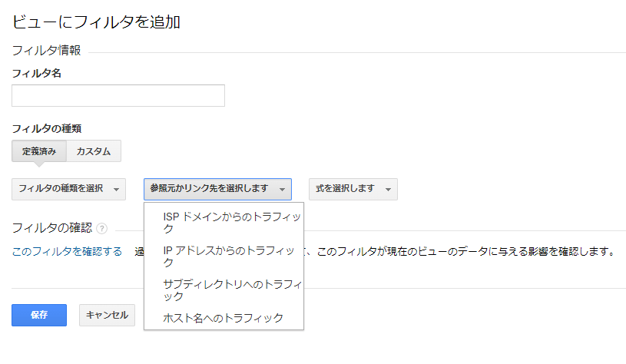Select ホスト名へのトラフィック menu entry
This screenshot has height=364, width=626.
(x=223, y=317)
